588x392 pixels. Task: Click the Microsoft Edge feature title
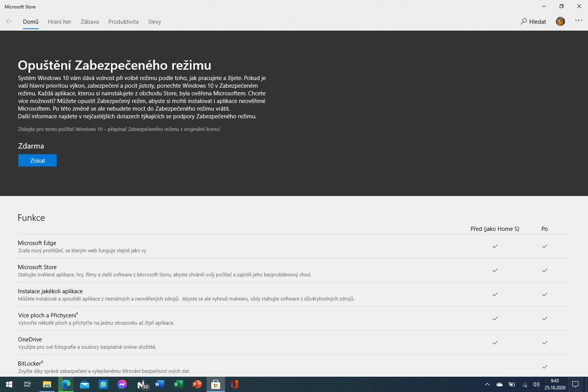(x=37, y=243)
